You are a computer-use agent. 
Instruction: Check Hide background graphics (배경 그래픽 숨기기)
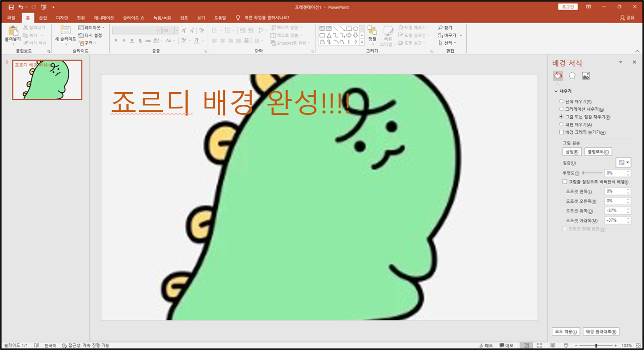[561, 132]
